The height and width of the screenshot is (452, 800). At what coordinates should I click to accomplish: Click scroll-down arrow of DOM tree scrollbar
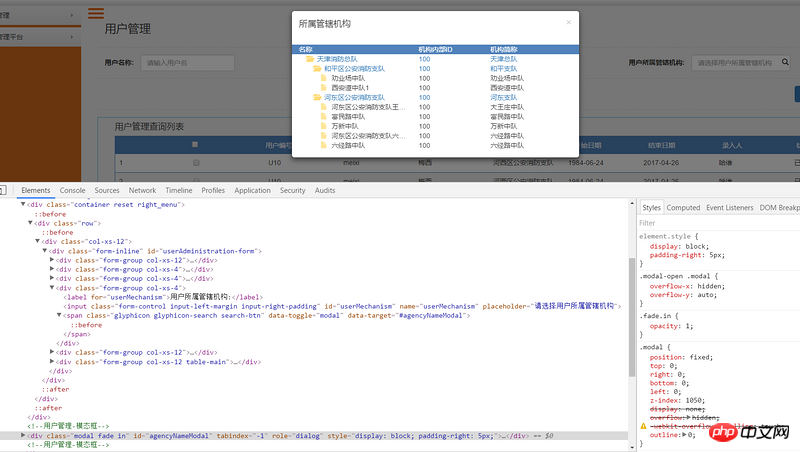tap(632, 447)
